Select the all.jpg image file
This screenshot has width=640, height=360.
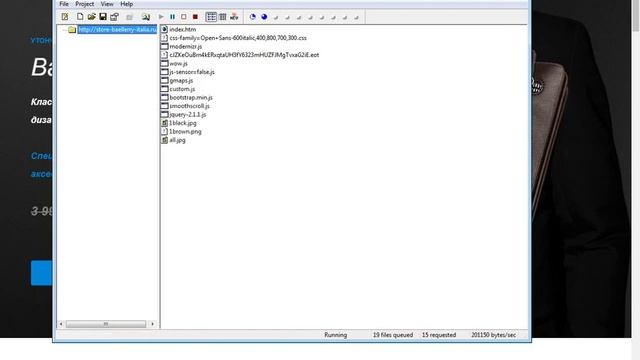click(177, 140)
